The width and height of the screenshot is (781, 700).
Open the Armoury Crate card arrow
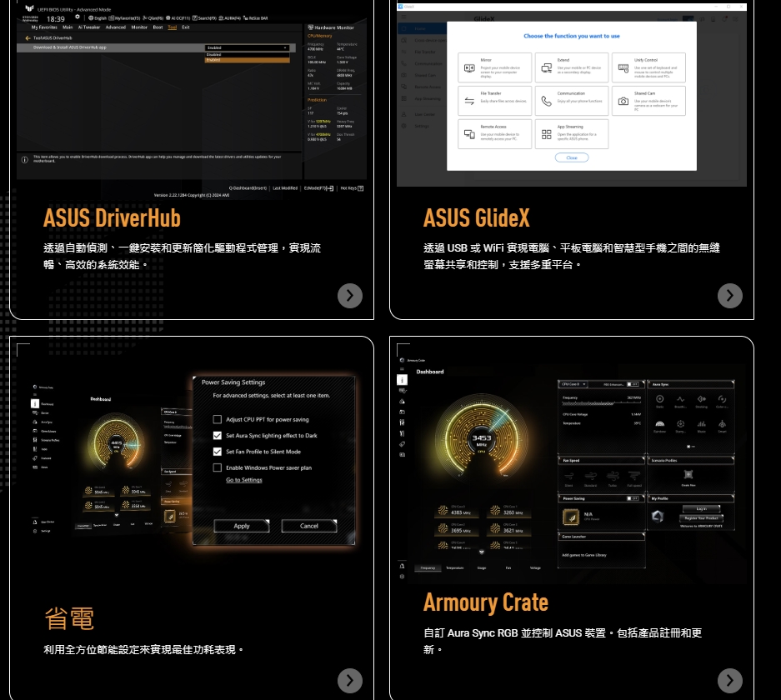pos(729,680)
